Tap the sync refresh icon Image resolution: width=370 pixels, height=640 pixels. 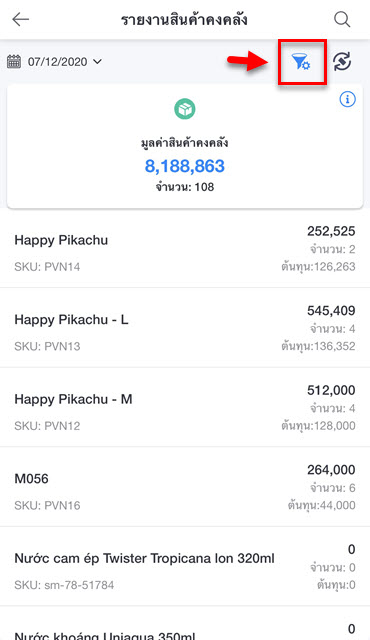[342, 62]
